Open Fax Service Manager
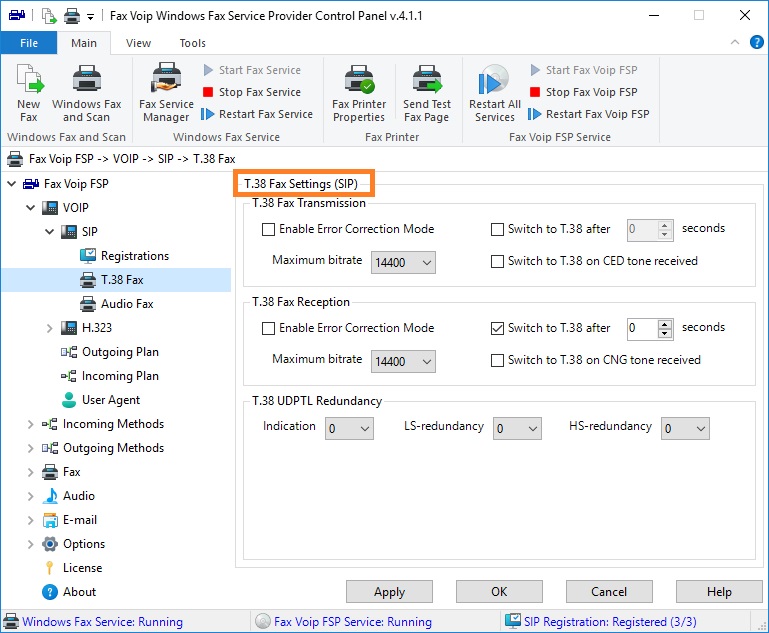The height and width of the screenshot is (633, 769). [166, 93]
